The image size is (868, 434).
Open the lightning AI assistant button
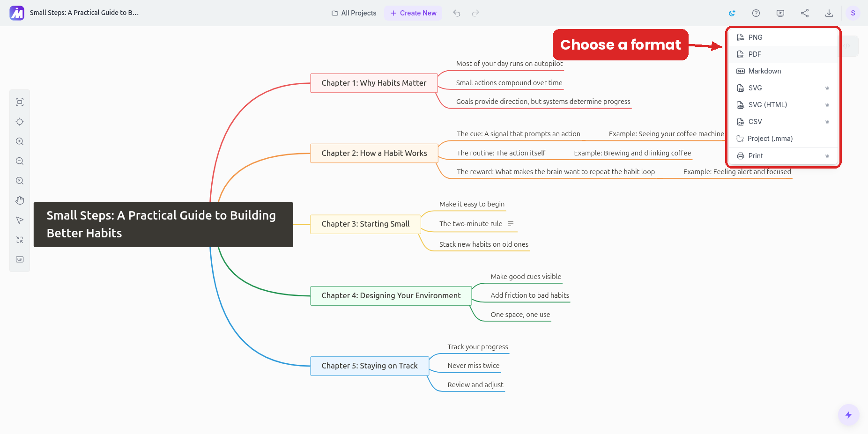point(848,415)
